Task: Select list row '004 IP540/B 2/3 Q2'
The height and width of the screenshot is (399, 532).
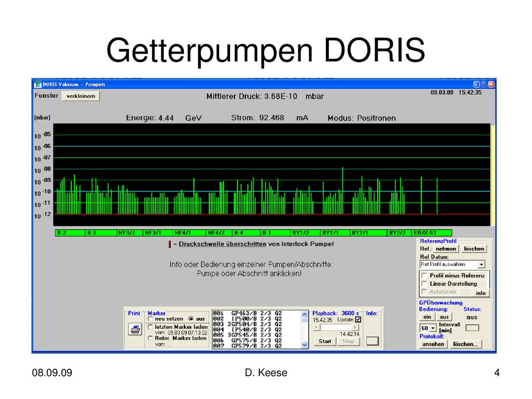Action: coord(247,329)
